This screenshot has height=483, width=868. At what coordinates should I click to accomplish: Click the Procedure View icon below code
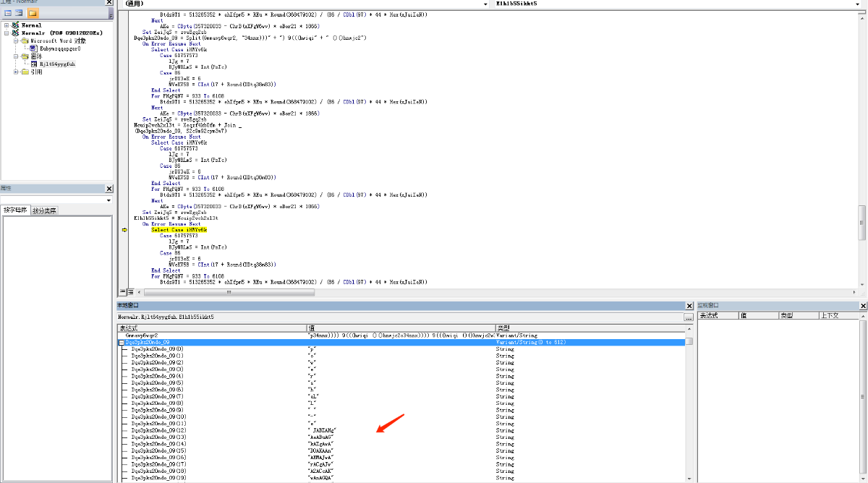123,292
